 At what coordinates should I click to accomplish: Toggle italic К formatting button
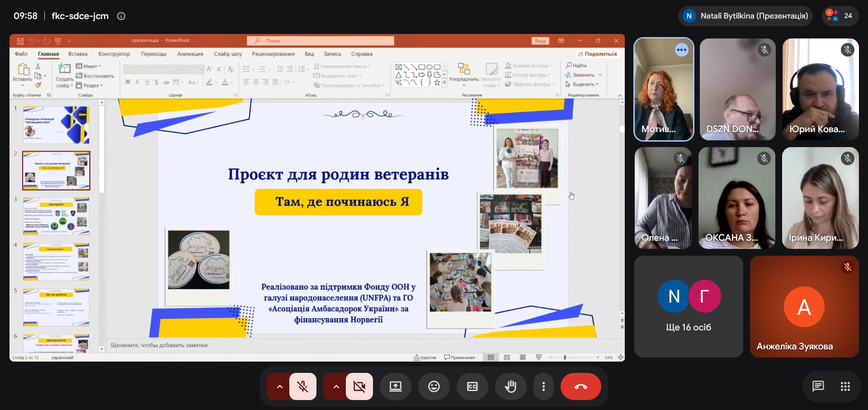tap(137, 82)
